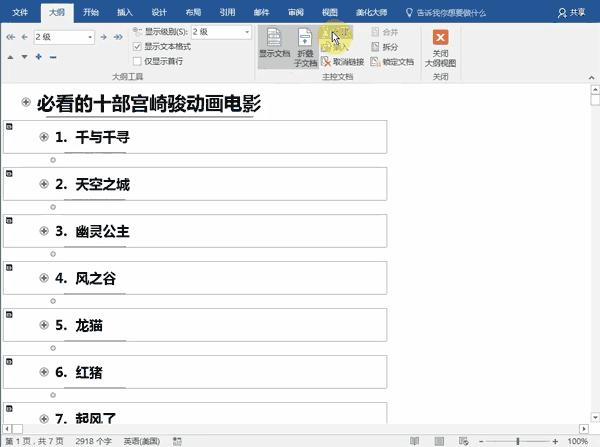Viewport: 600px width, 447px height.
Task: Move Down triangle in outline tools
Action: click(x=24, y=57)
